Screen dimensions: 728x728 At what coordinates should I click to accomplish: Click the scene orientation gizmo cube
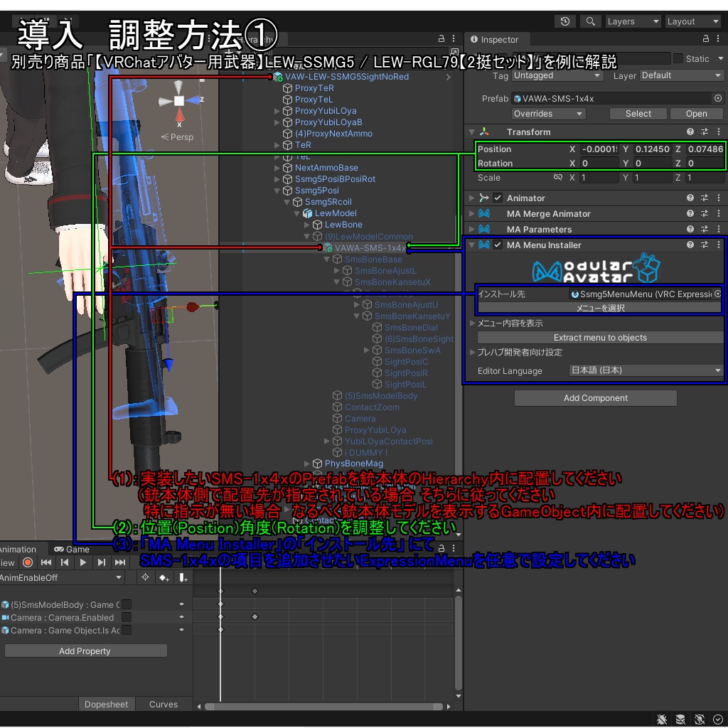(x=179, y=101)
